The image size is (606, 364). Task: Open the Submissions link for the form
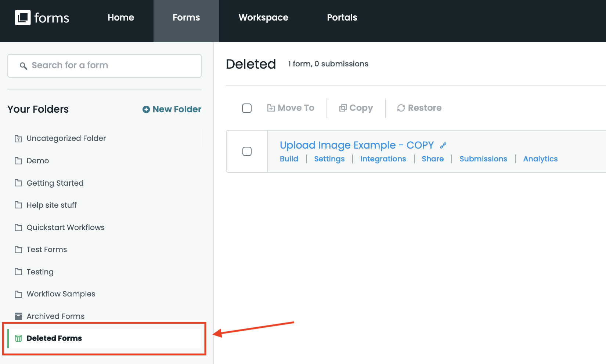(483, 159)
